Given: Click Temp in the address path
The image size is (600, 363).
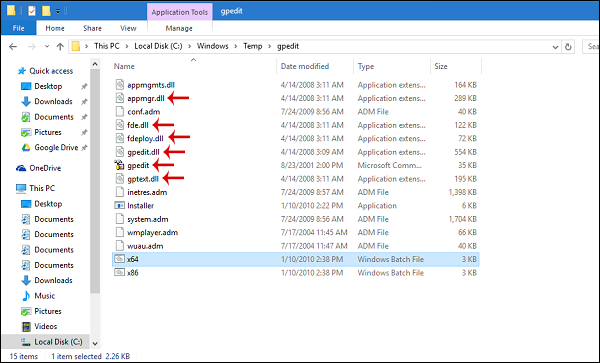Looking at the screenshot, I should tap(253, 46).
